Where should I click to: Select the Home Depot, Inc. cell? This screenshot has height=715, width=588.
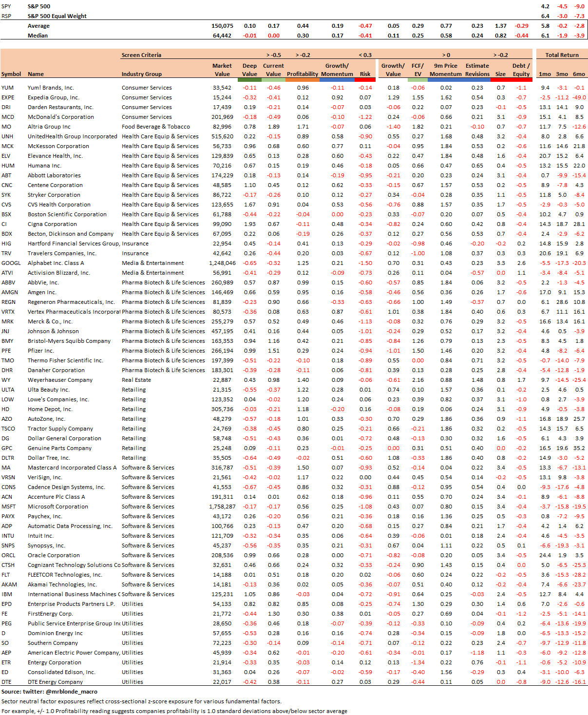[50, 409]
